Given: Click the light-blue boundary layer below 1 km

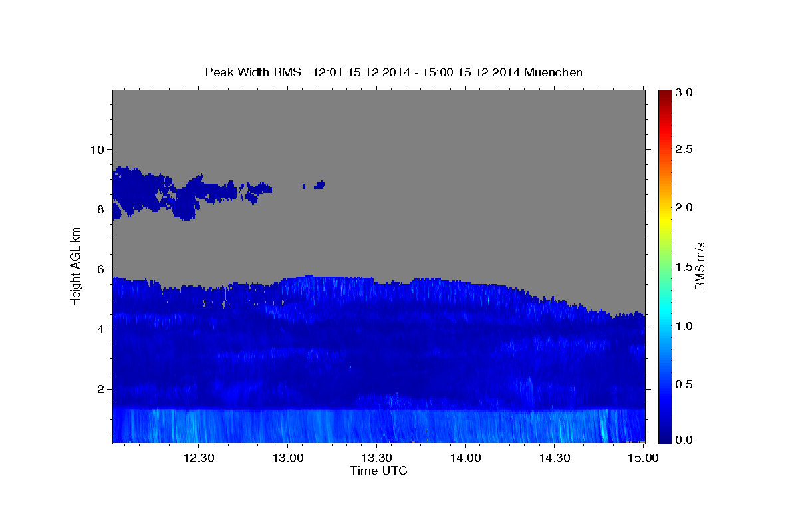Looking at the screenshot, I should [x=378, y=426].
